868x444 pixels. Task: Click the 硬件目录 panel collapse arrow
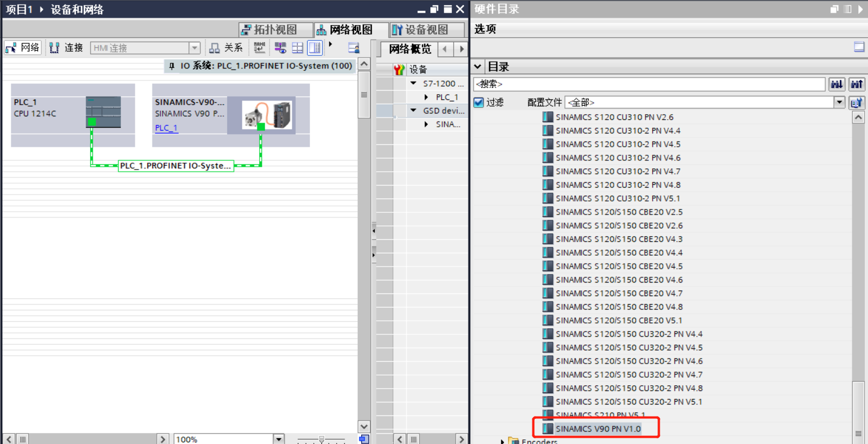(860, 9)
